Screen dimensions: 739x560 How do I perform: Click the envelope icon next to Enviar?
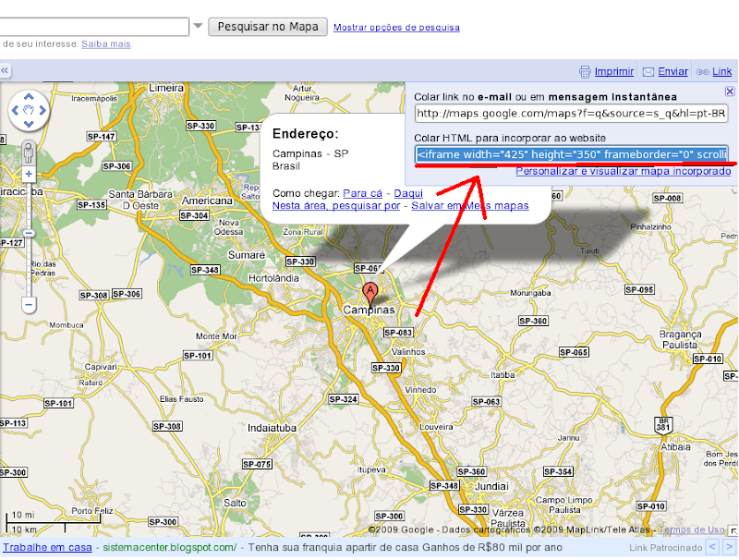648,72
